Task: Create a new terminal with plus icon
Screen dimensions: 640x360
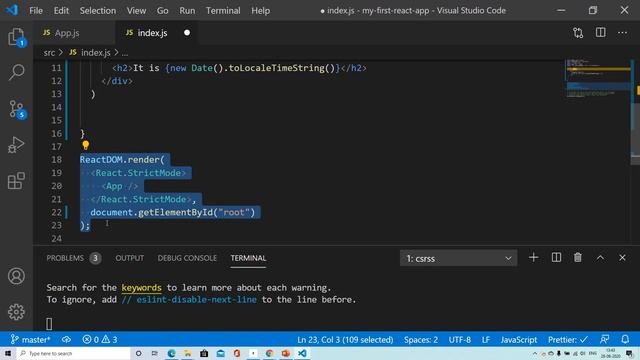Action: point(533,258)
